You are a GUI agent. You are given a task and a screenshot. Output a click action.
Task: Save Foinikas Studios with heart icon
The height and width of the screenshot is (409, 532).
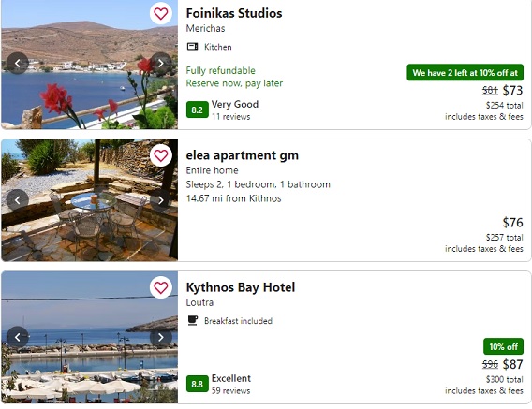point(161,13)
